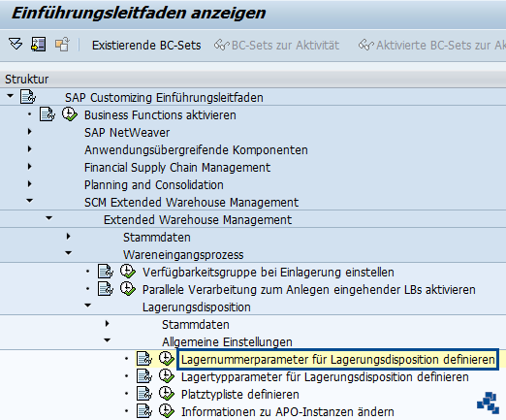Expand Planning and Consolidation node
This screenshot has height=420, width=506.
[30, 184]
